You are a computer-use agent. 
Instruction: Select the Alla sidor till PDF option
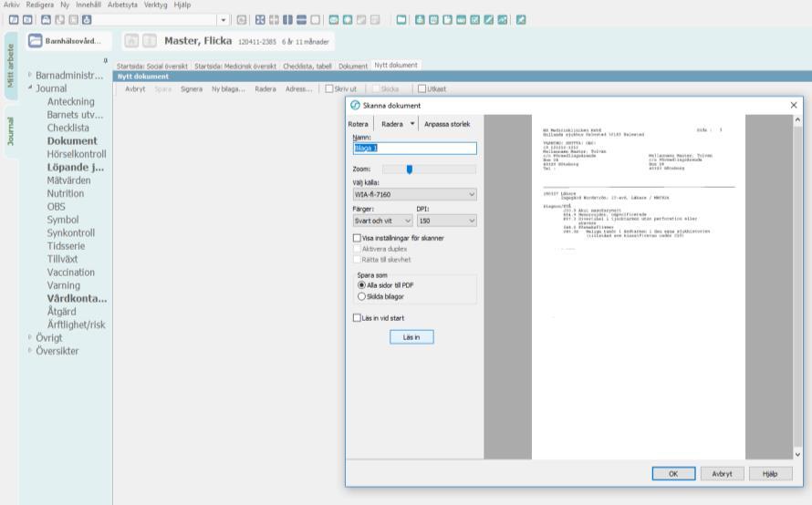click(x=361, y=285)
